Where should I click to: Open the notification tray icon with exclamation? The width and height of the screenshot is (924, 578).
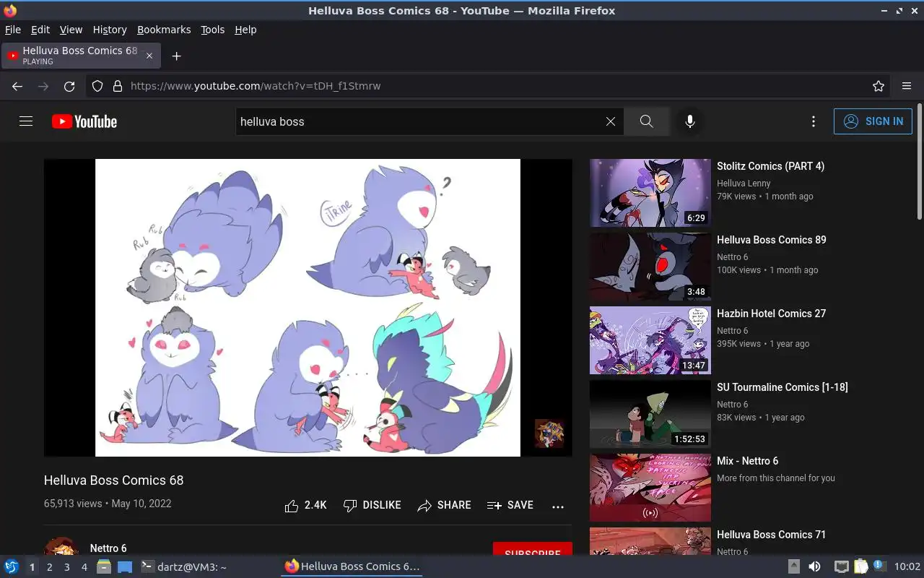879,566
